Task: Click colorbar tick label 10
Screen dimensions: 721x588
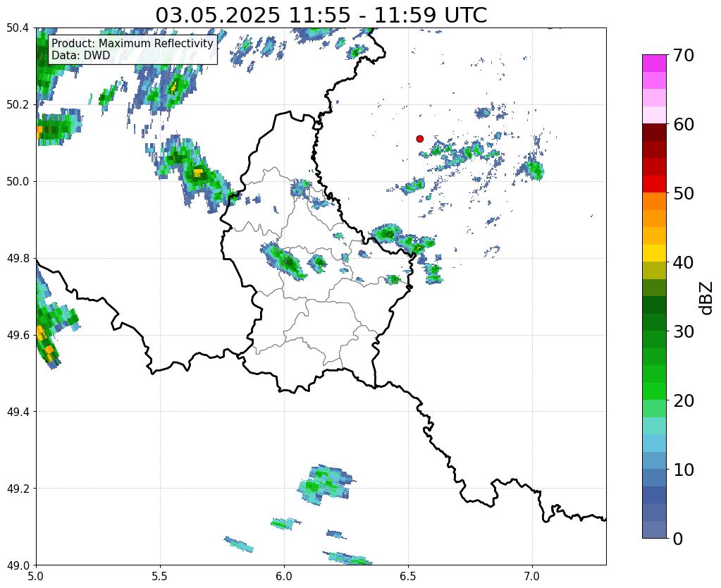Action: pyautogui.click(x=684, y=470)
